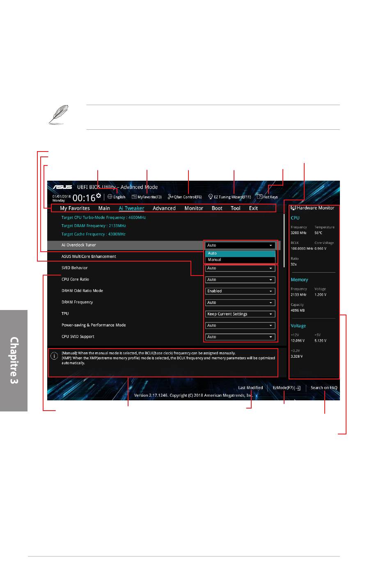Switch to the Tool tab

click(x=236, y=208)
